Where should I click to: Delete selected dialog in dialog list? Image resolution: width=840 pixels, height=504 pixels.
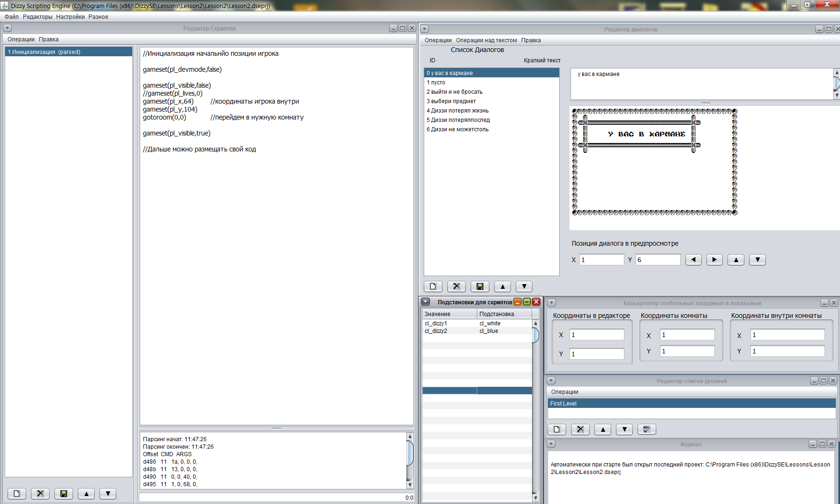coord(457,286)
